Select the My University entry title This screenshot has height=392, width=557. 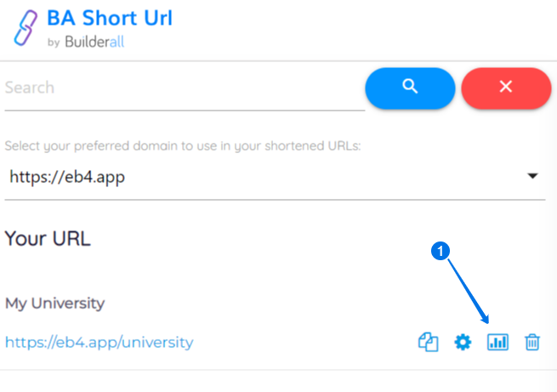(54, 304)
